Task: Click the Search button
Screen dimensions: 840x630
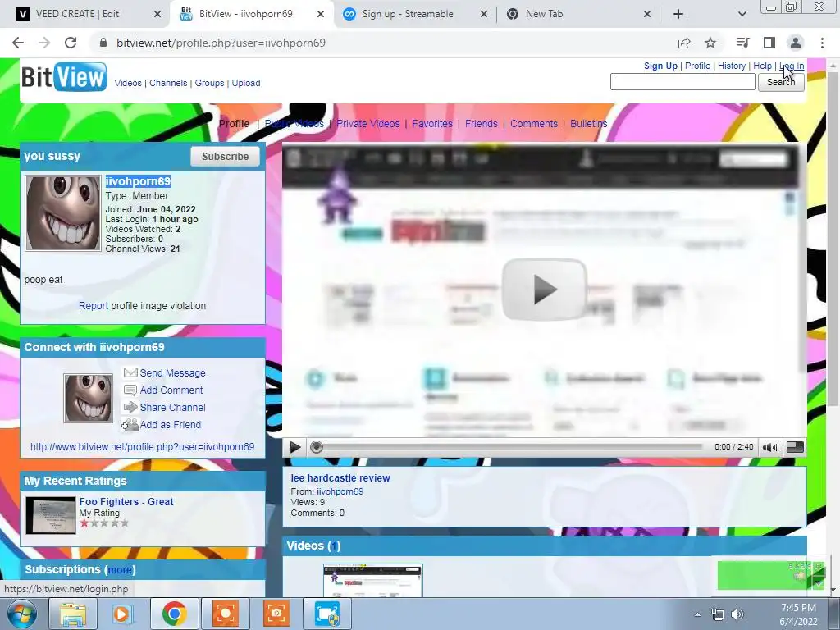Action: 781,82
